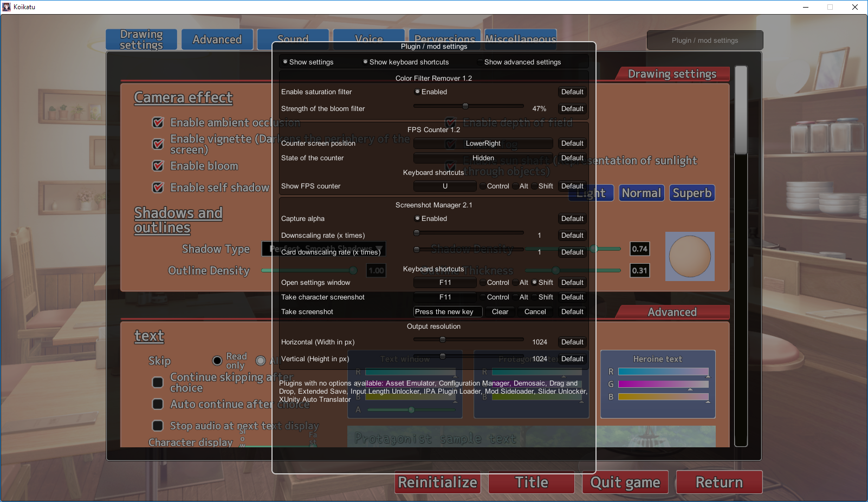The image size is (868, 502).
Task: Click the Return button
Action: [719, 483]
